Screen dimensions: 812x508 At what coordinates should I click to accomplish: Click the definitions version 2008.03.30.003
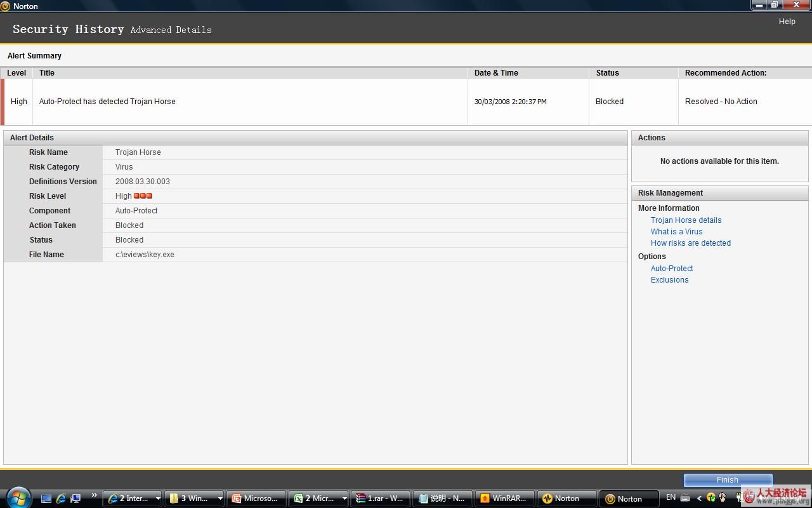(x=143, y=182)
